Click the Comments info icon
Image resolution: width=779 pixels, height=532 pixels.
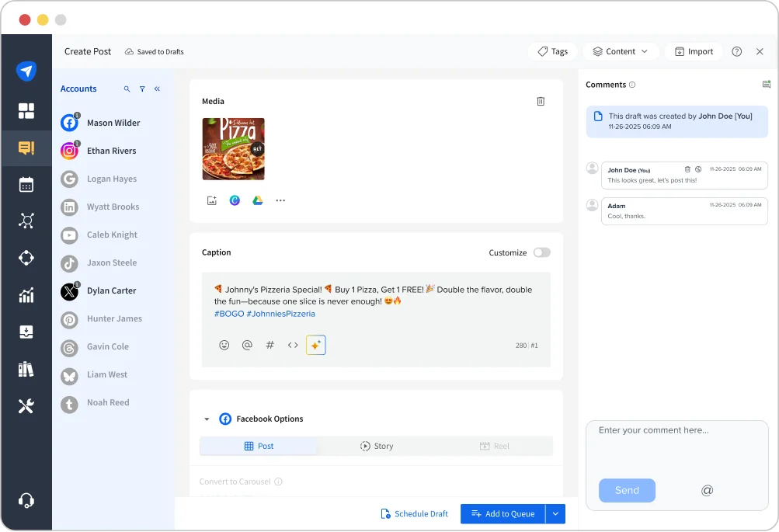point(632,85)
